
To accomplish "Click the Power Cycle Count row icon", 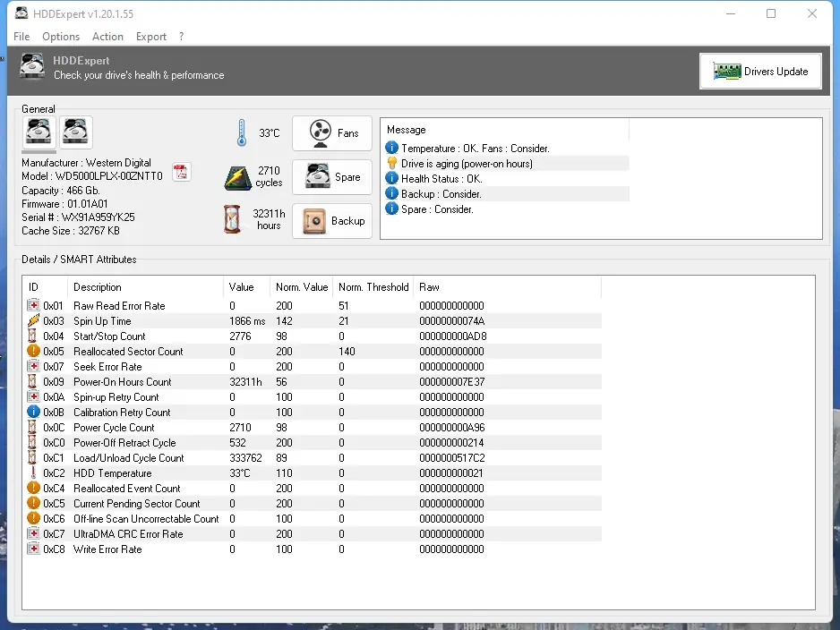I will click(x=32, y=427).
